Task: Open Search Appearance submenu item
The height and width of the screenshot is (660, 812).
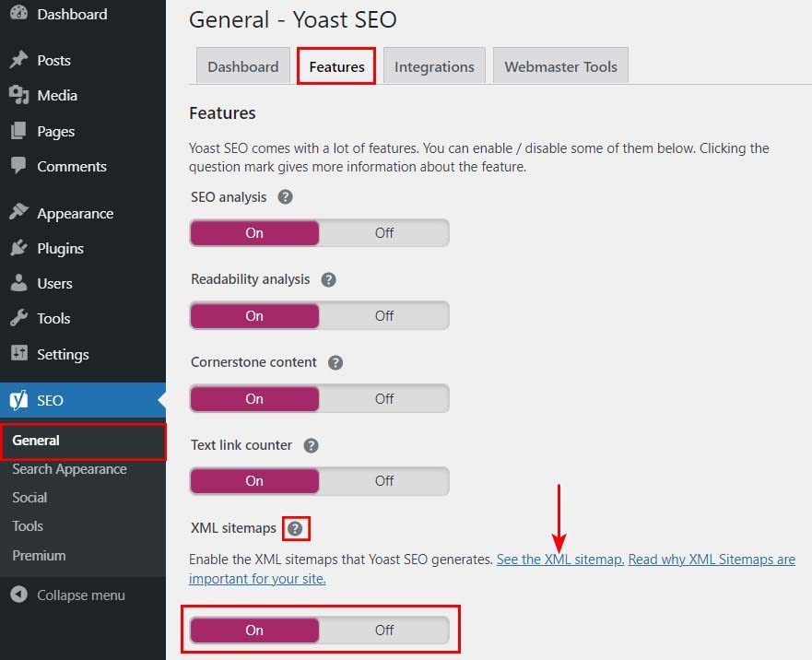Action: point(69,469)
